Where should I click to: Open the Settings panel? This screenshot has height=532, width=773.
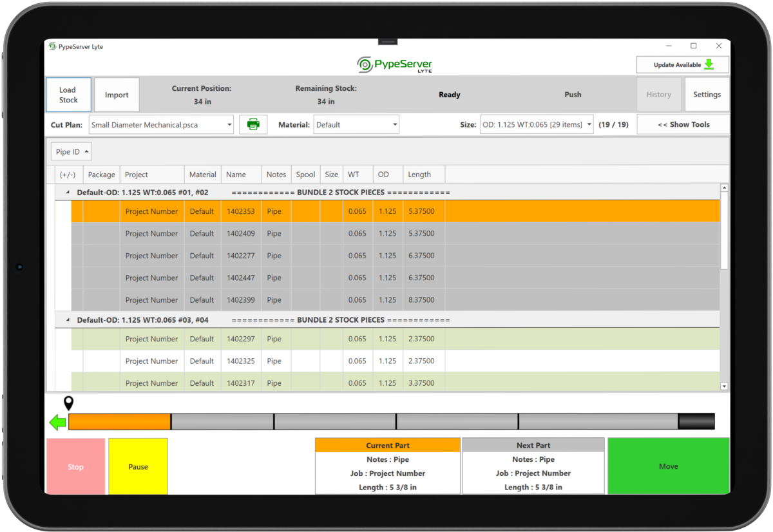[707, 95]
